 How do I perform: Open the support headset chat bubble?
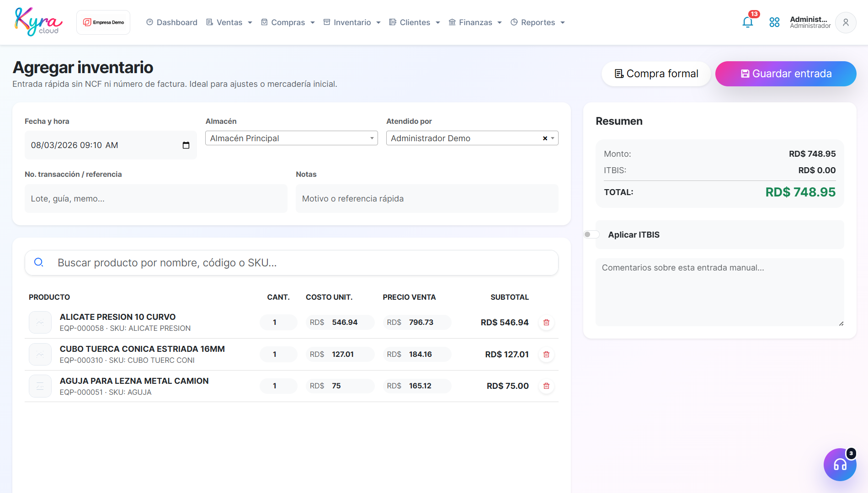840,465
